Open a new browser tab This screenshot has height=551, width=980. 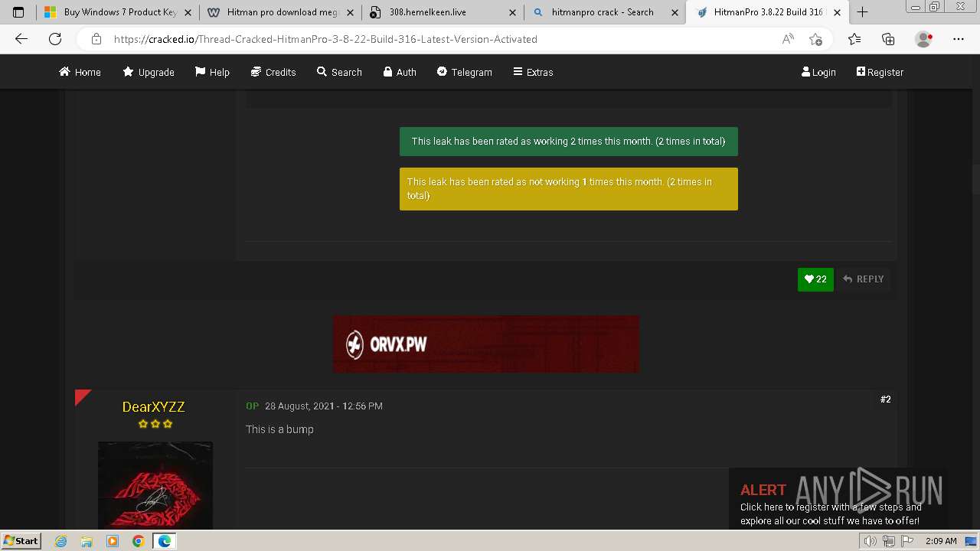pyautogui.click(x=862, y=12)
